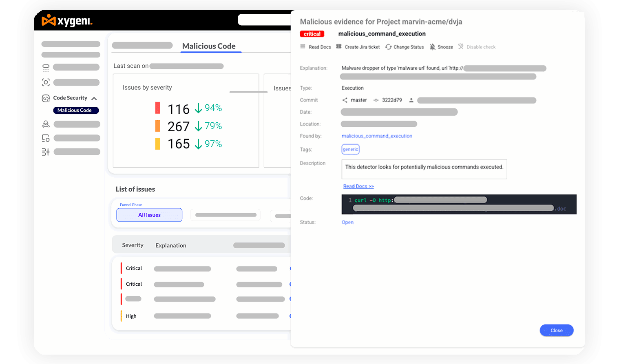Screen dimensions: 628x364
Task: Switch to the Malicious Code tab
Action: (x=209, y=46)
